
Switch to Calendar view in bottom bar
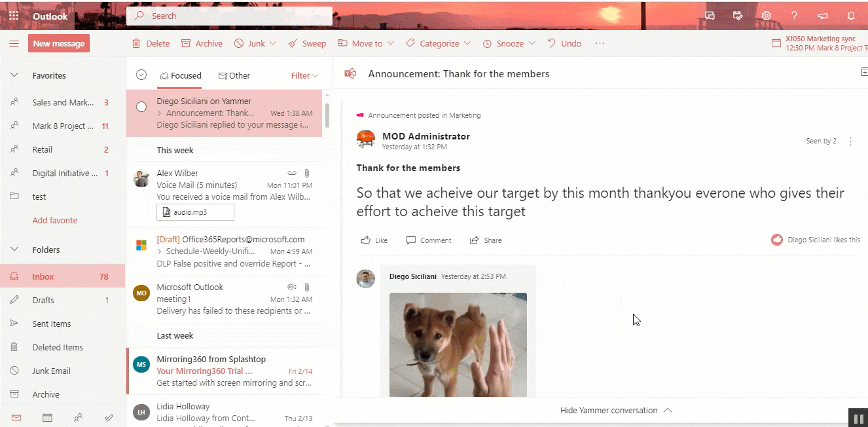[47, 417]
